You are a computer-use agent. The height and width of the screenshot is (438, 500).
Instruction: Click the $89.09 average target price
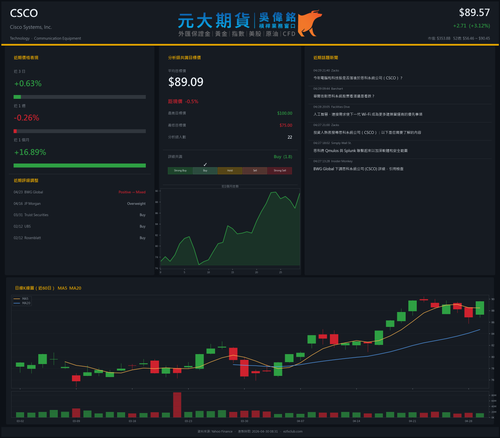coord(186,82)
